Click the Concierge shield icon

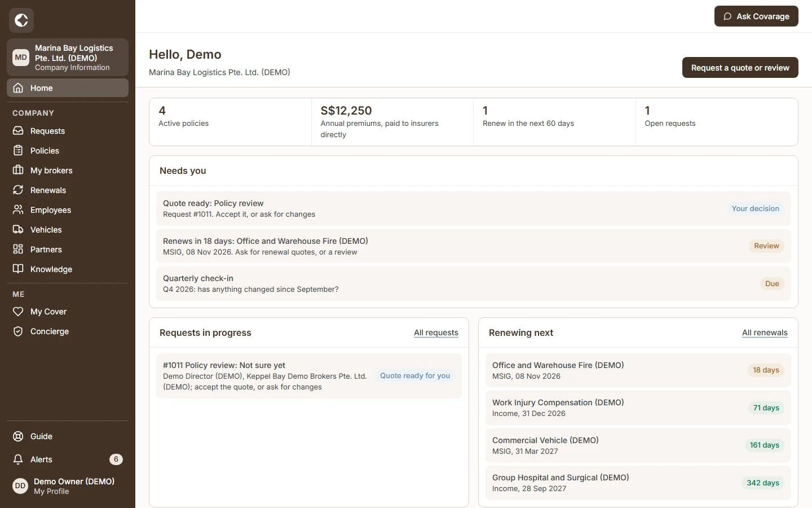point(18,331)
